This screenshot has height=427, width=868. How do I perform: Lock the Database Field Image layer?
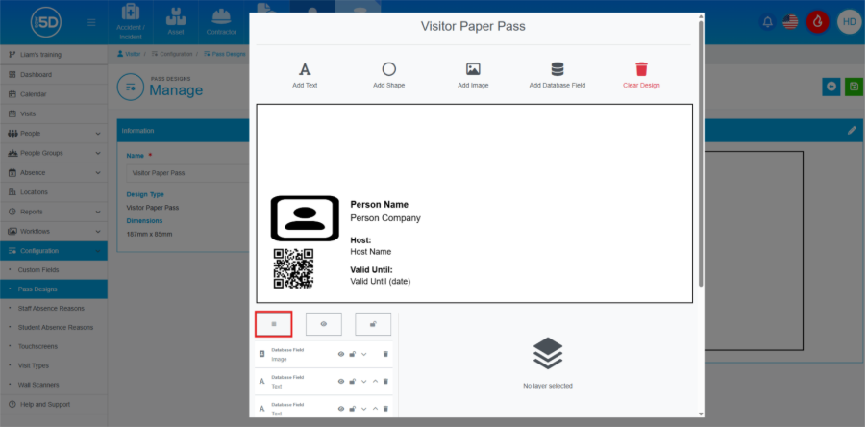(352, 354)
